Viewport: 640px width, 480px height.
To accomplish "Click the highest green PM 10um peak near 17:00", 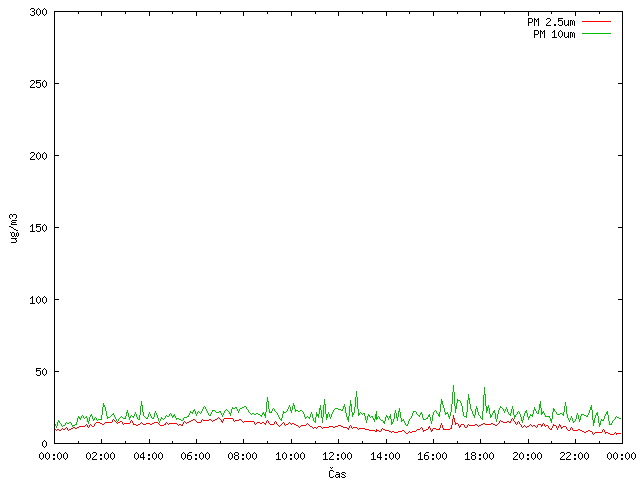I will coord(453,386).
